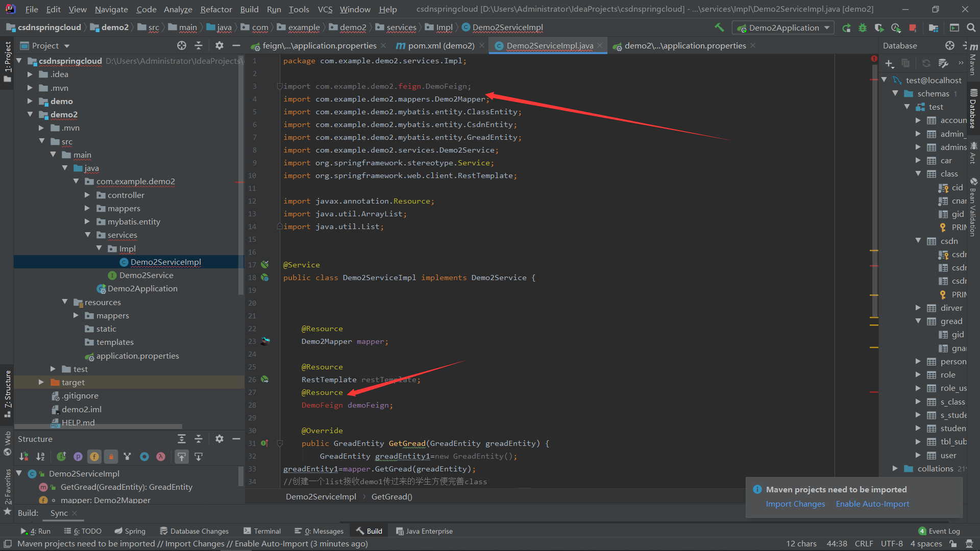This screenshot has width=980, height=551.
Task: Run with Coverage shield icon
Action: 879,28
